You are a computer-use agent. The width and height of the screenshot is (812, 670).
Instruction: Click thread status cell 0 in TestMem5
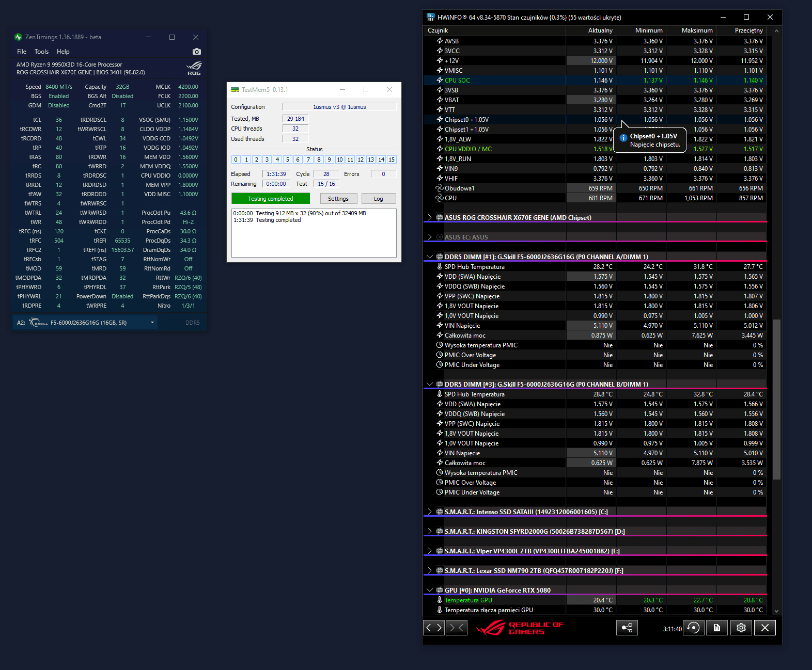tap(236, 159)
